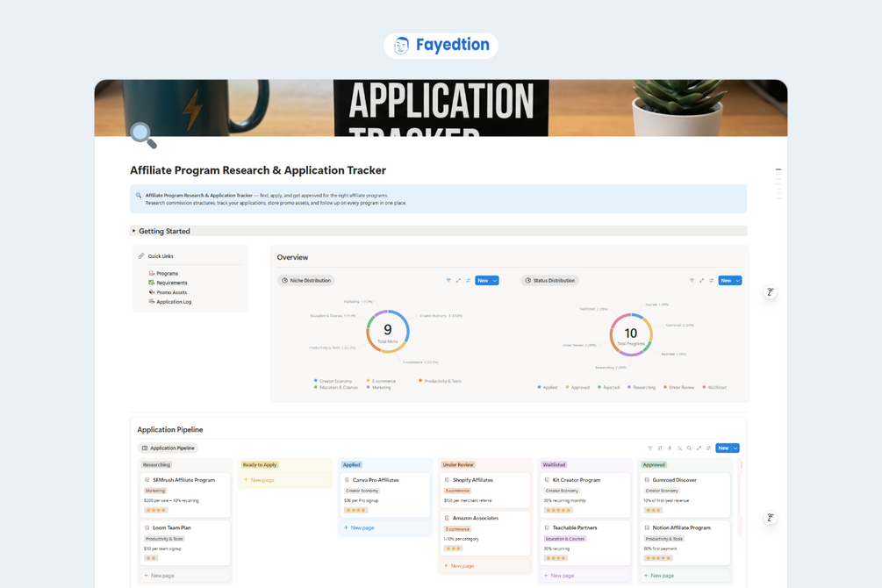Click the Requirements page icon in Quick Links

(x=151, y=283)
